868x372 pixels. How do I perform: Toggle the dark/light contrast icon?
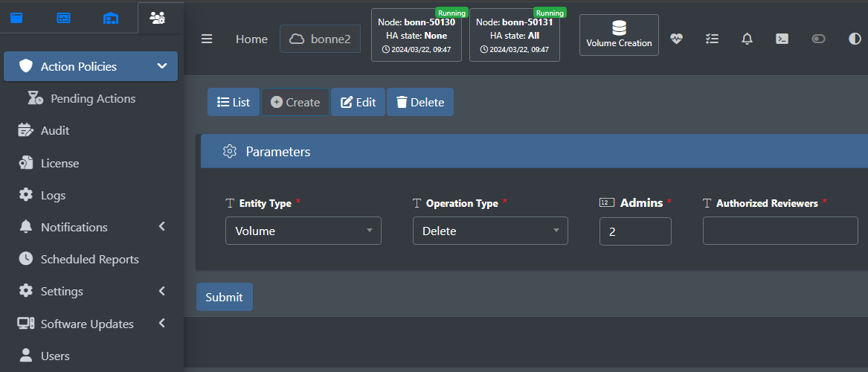click(x=855, y=39)
